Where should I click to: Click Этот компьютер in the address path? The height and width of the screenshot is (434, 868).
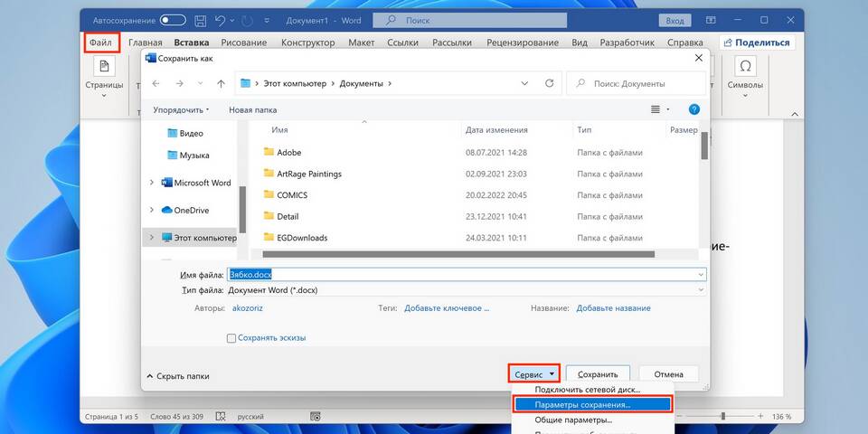point(295,83)
